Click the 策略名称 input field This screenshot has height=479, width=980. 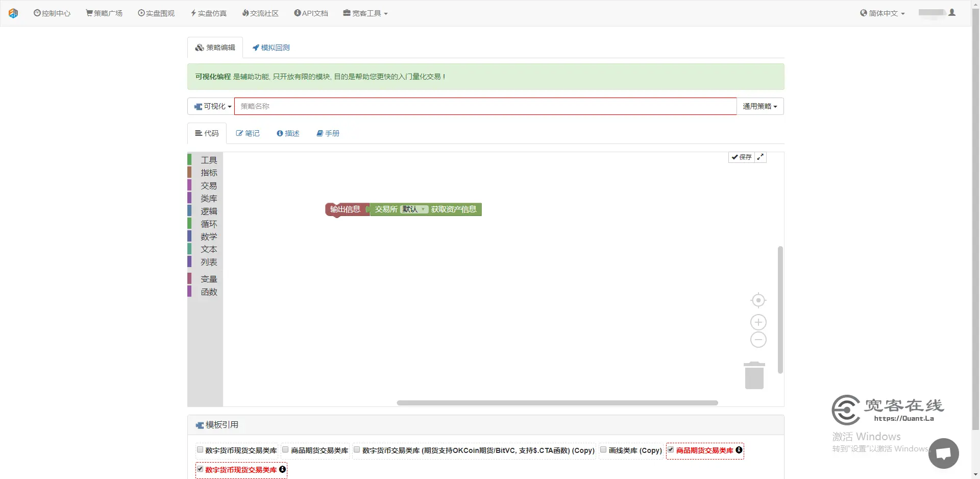coord(485,106)
